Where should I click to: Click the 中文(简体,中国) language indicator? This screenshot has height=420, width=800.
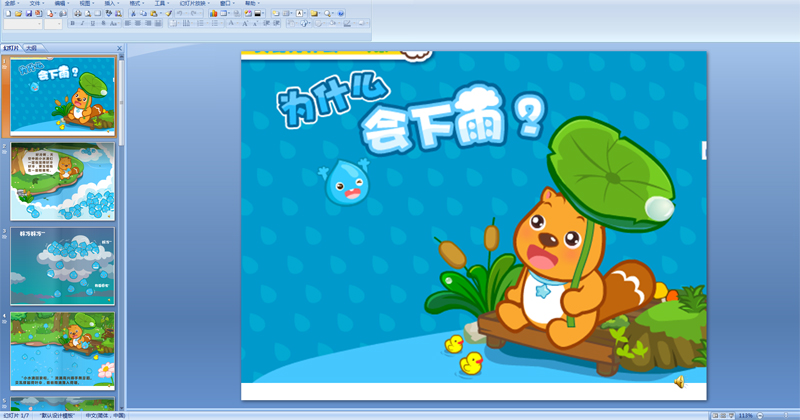point(105,416)
